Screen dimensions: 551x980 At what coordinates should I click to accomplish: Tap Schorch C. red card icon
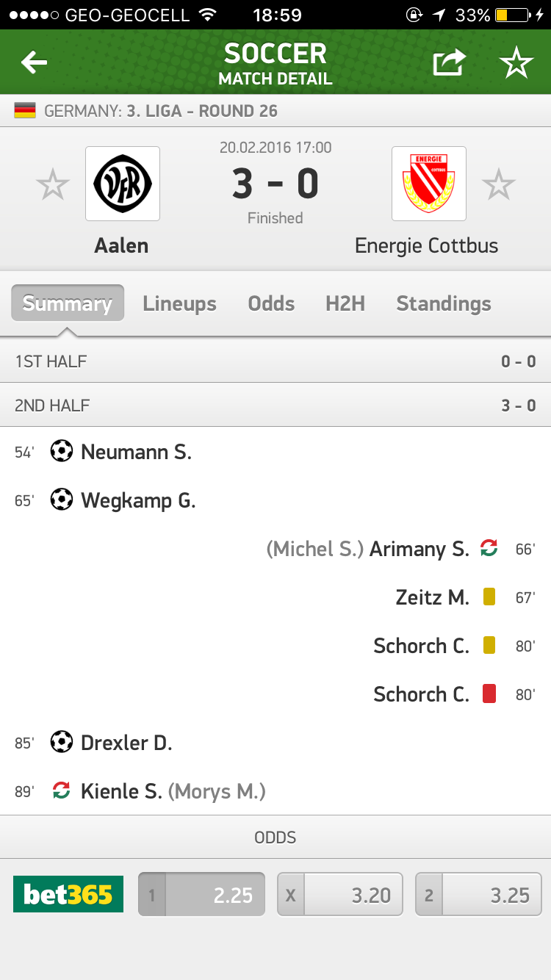coord(489,693)
